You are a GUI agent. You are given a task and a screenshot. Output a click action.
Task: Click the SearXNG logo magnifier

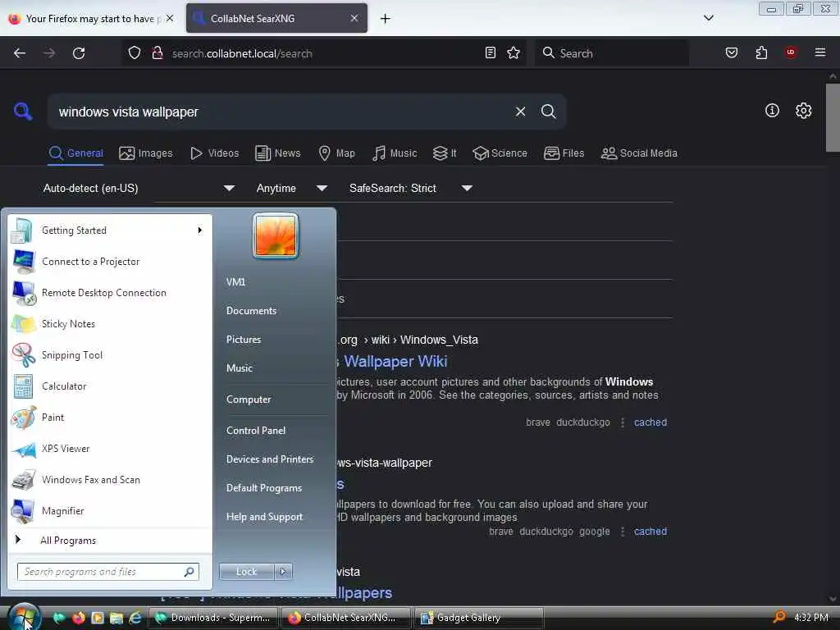[x=23, y=112]
